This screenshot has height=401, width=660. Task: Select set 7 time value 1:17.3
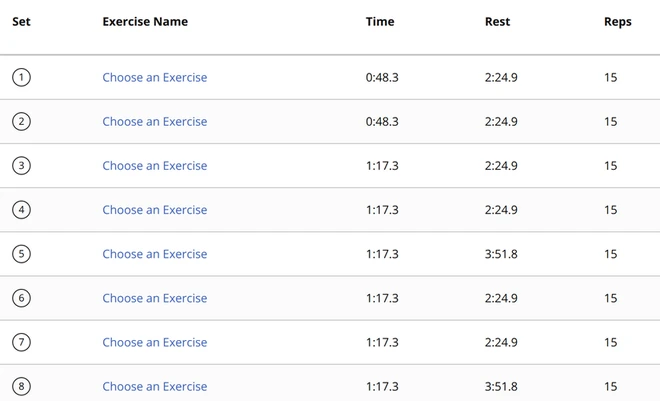click(382, 342)
